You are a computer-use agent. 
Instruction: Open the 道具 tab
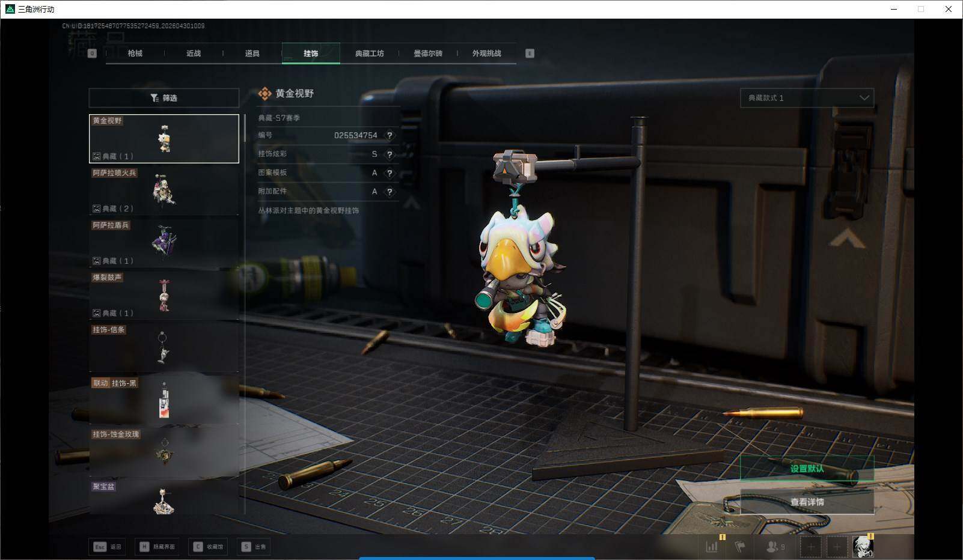click(252, 53)
